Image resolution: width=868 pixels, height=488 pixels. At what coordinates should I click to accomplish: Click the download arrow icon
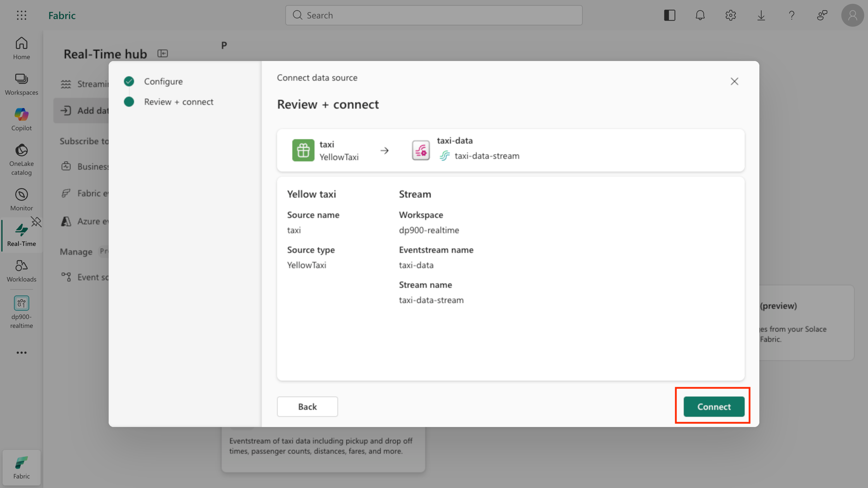761,15
